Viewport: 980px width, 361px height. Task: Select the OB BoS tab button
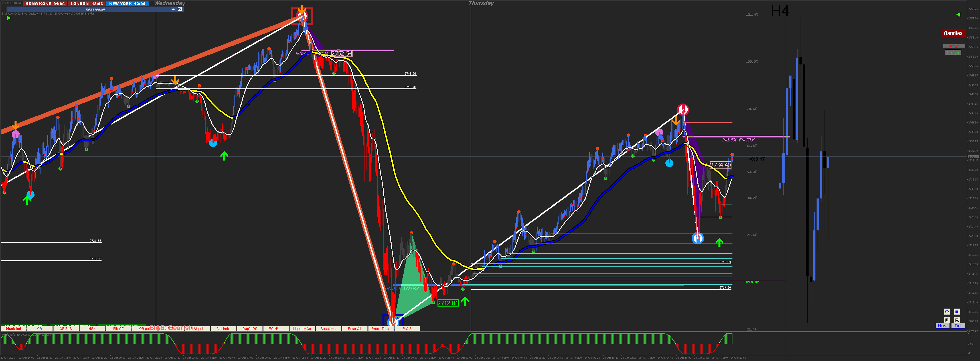click(x=65, y=329)
